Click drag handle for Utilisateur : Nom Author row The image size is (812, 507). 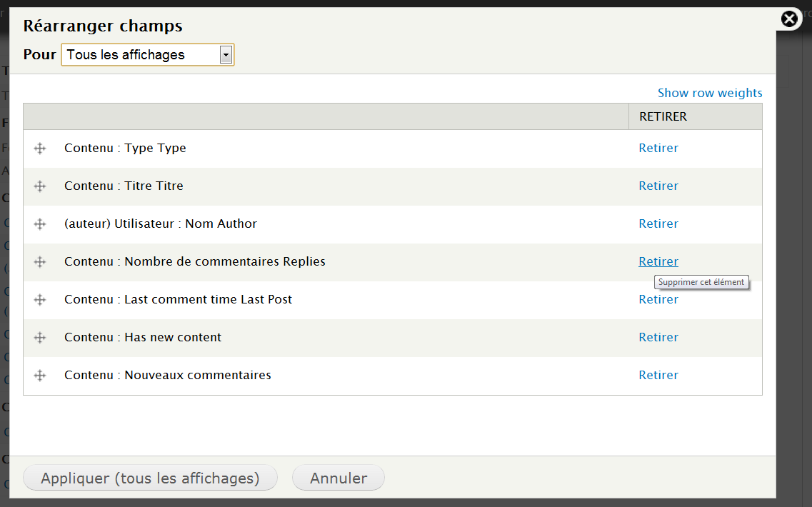40,224
